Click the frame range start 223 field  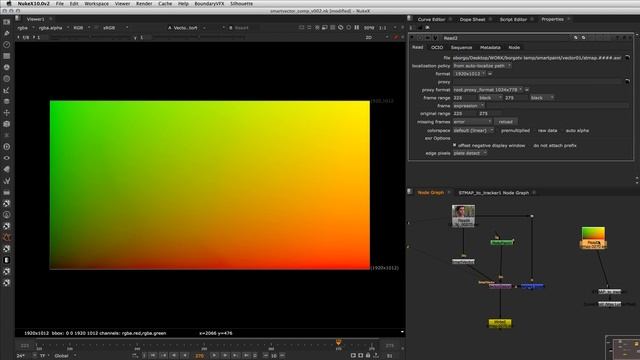(x=464, y=98)
